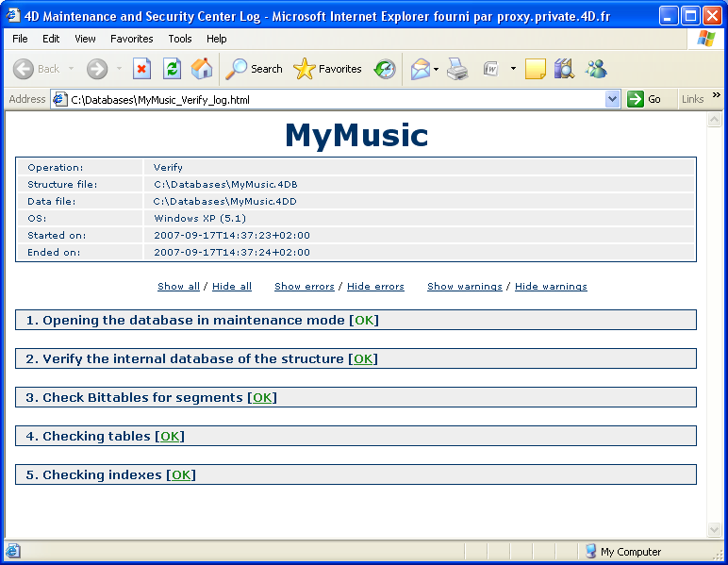Image resolution: width=728 pixels, height=565 pixels.
Task: Open the dropdown arrow beside the Edit icon
Action: click(513, 69)
